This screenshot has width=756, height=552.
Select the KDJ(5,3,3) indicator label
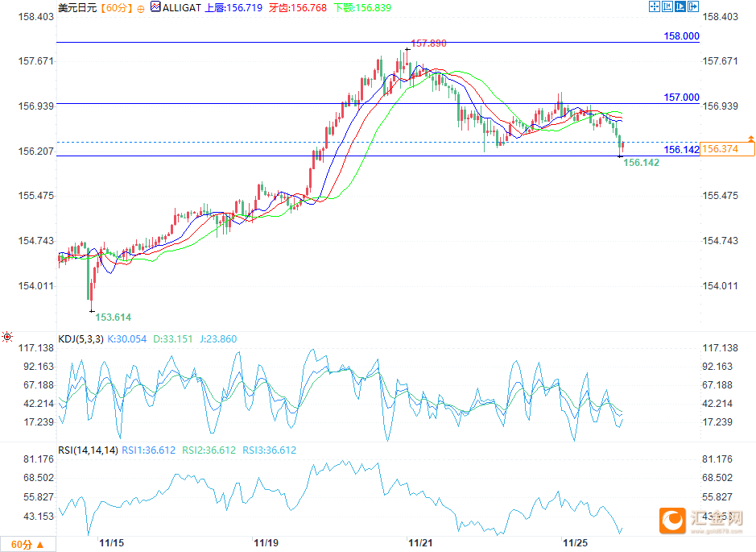click(x=79, y=339)
